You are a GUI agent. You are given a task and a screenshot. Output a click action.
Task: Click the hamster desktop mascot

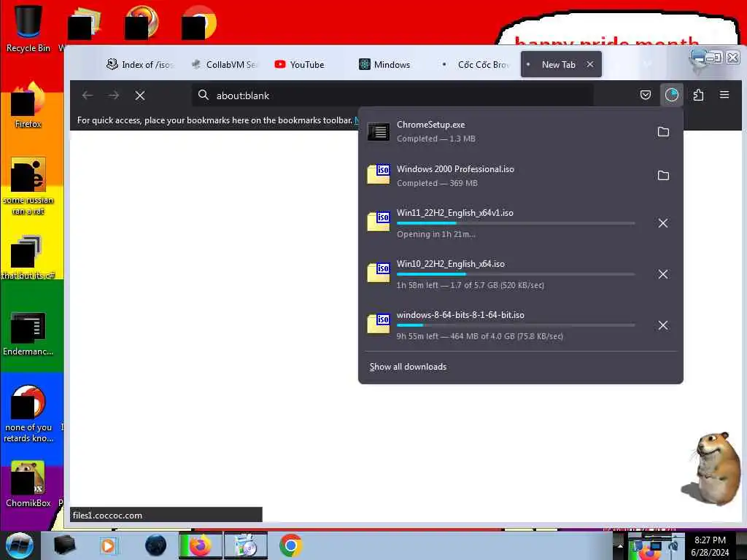pyautogui.click(x=712, y=467)
